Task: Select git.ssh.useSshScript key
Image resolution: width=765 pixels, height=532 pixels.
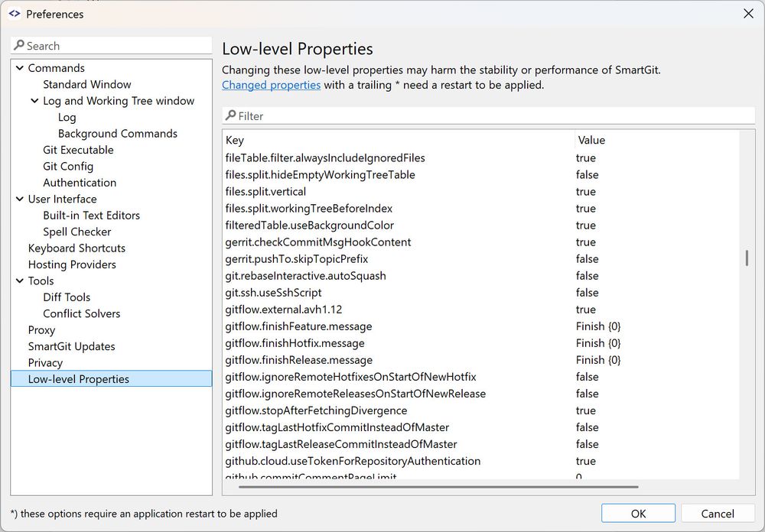Action: click(273, 293)
